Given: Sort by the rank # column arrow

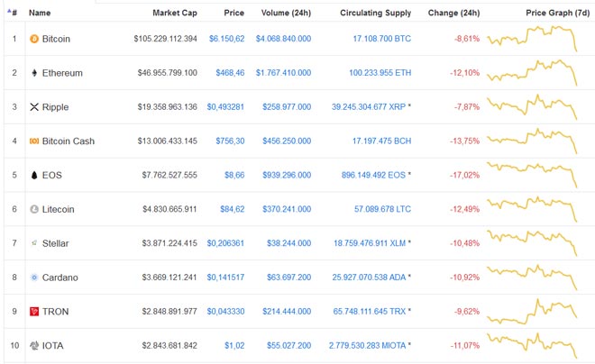Looking at the screenshot, I should (13, 14).
